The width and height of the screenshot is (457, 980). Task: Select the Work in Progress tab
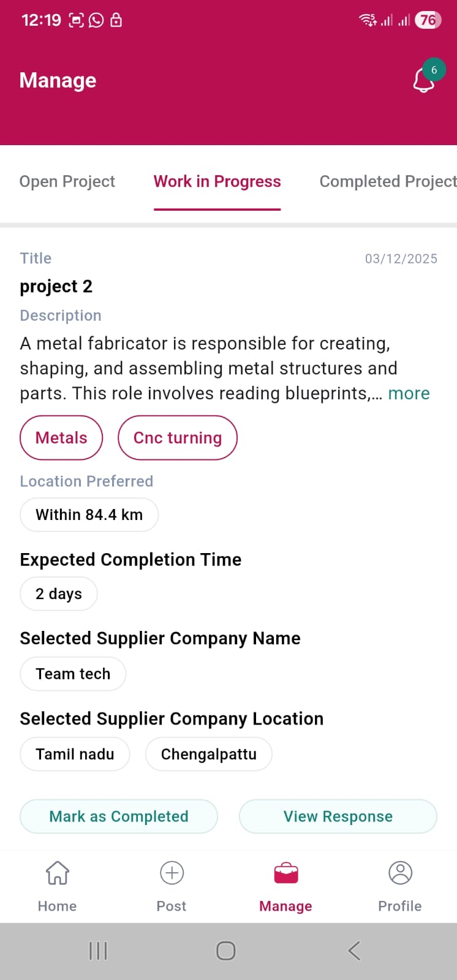point(217,181)
